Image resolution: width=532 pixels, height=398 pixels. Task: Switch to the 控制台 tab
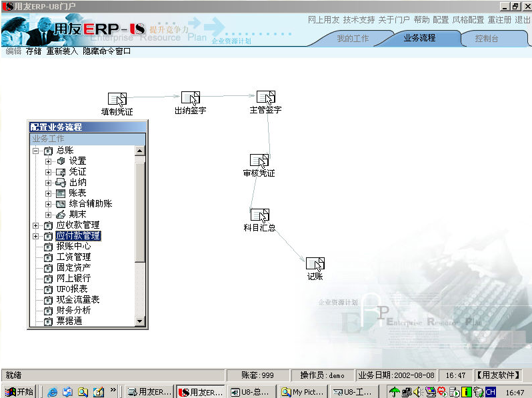tap(487, 39)
